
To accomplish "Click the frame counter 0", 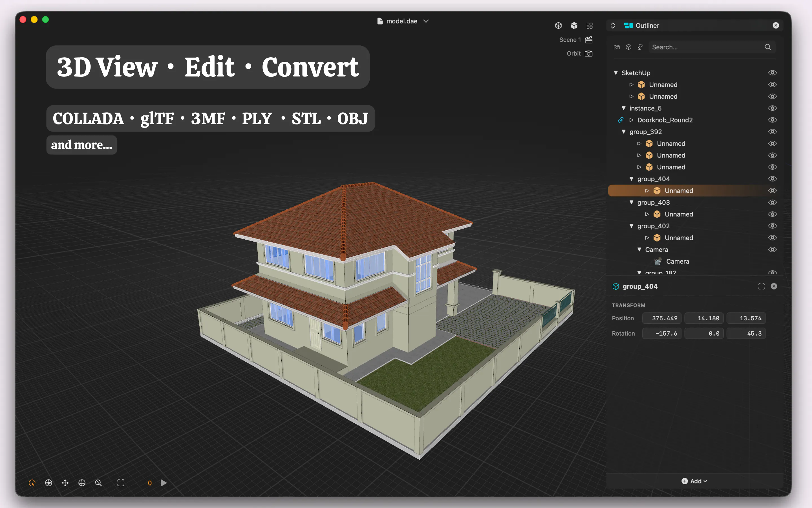I will pyautogui.click(x=150, y=483).
